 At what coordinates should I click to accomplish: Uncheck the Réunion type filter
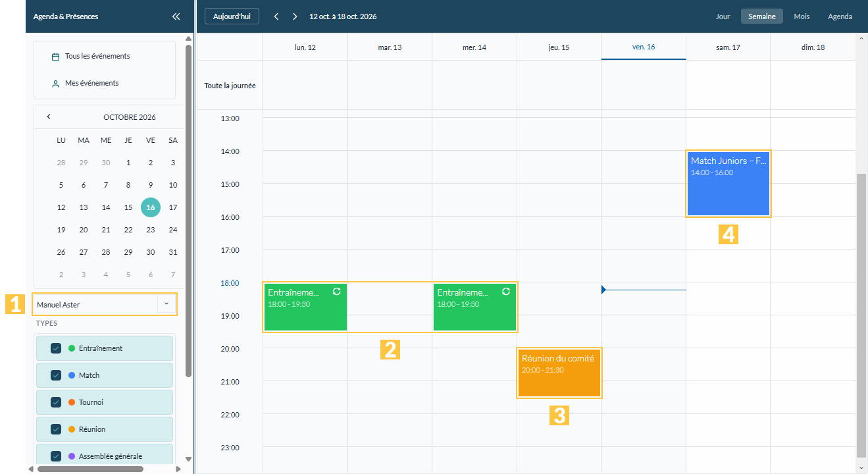(x=56, y=429)
